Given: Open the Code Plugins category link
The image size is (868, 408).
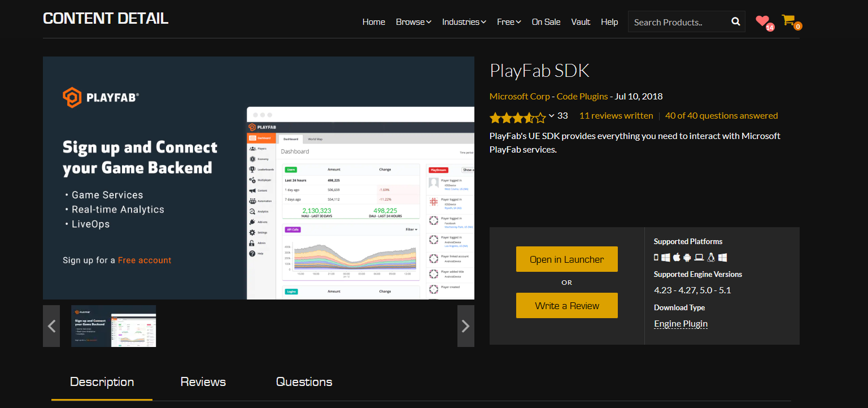Looking at the screenshot, I should pyautogui.click(x=582, y=97).
